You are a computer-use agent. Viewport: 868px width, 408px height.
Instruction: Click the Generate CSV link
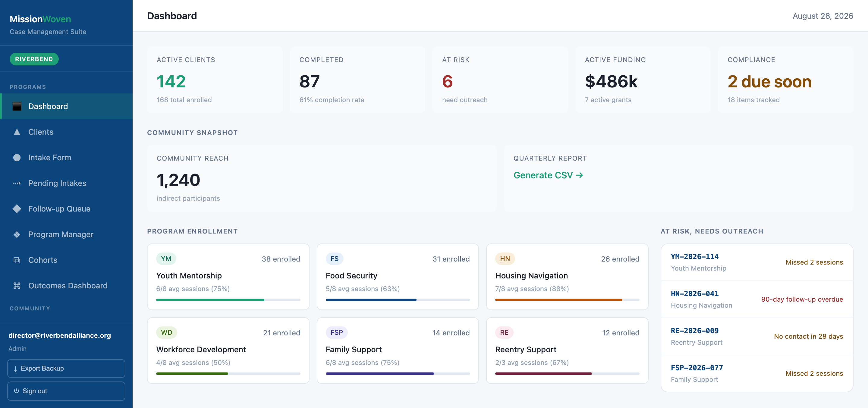tap(548, 175)
